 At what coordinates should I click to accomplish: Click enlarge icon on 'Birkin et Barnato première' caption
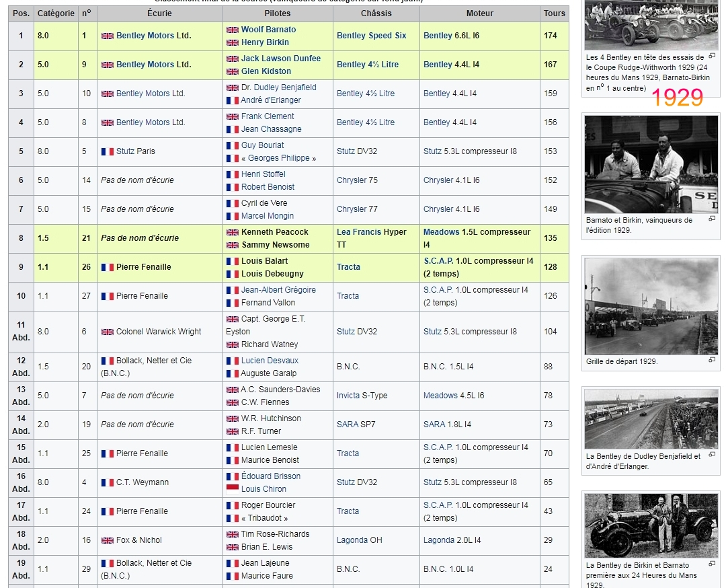tap(712, 564)
